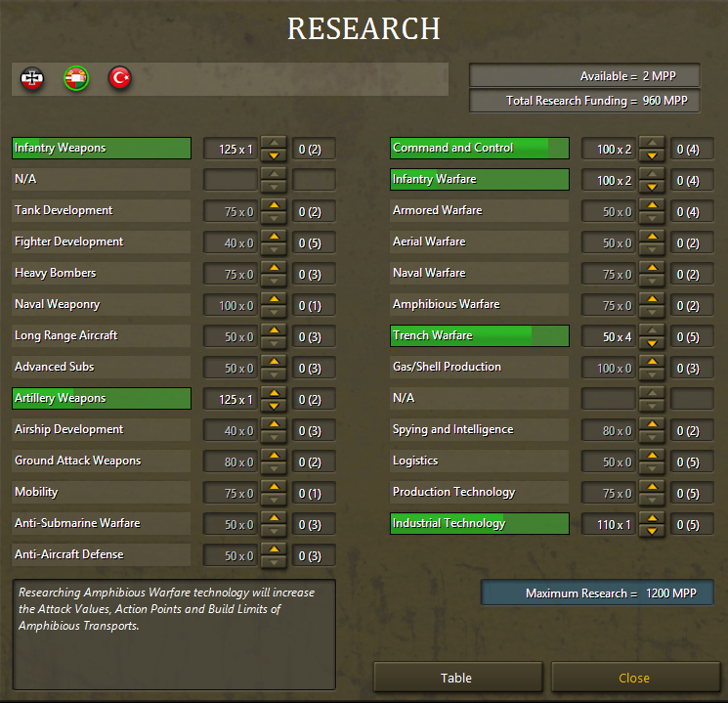Select the Trench Warfare progress bar
The image size is (728, 703).
pos(480,336)
